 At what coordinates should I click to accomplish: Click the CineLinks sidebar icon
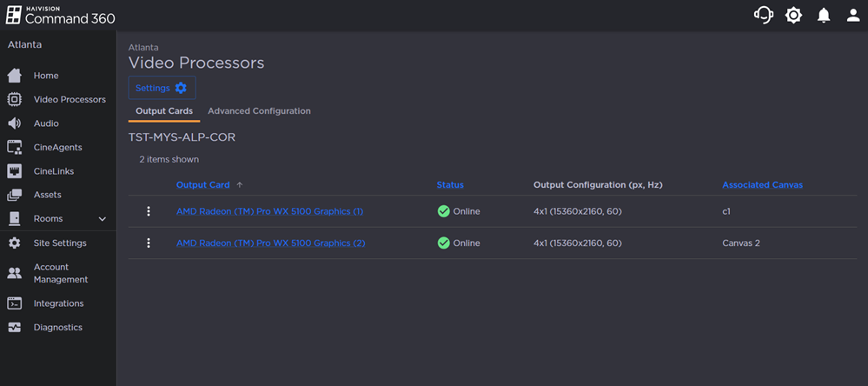[x=15, y=171]
